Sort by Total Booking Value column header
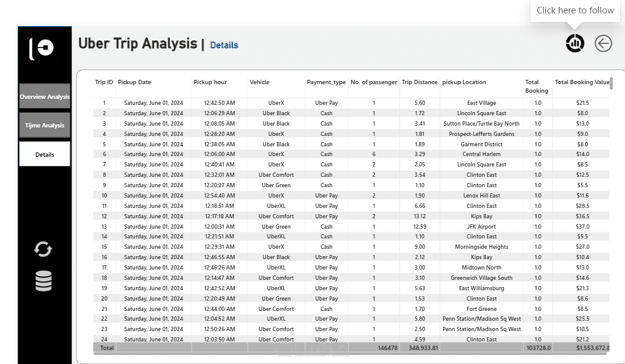The width and height of the screenshot is (625, 364). tap(582, 82)
